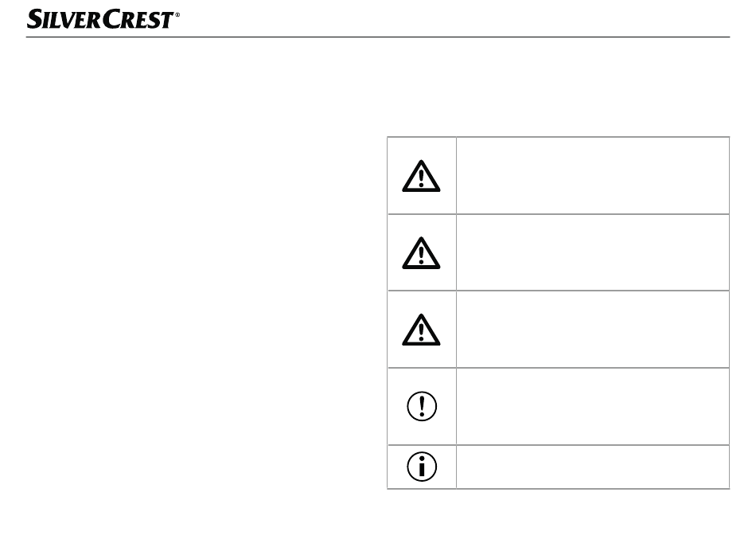Select the empty cell beside the top warning triangle

[593, 175]
